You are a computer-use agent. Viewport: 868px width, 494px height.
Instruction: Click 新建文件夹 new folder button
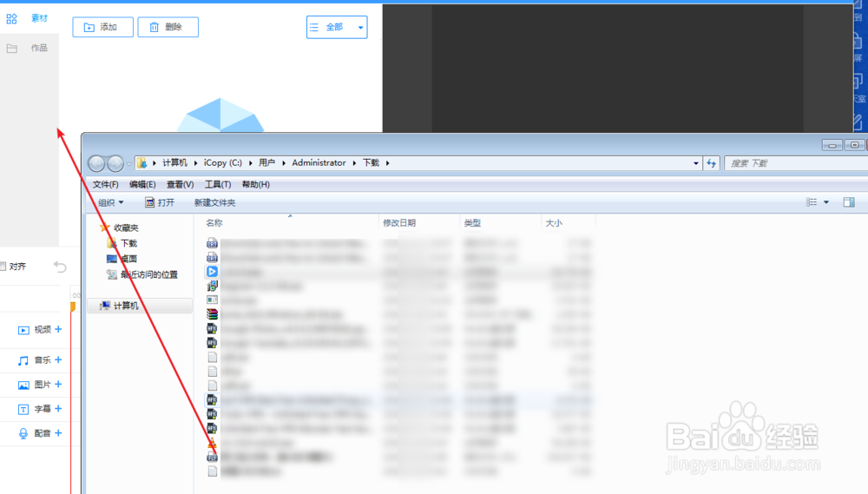pos(214,202)
